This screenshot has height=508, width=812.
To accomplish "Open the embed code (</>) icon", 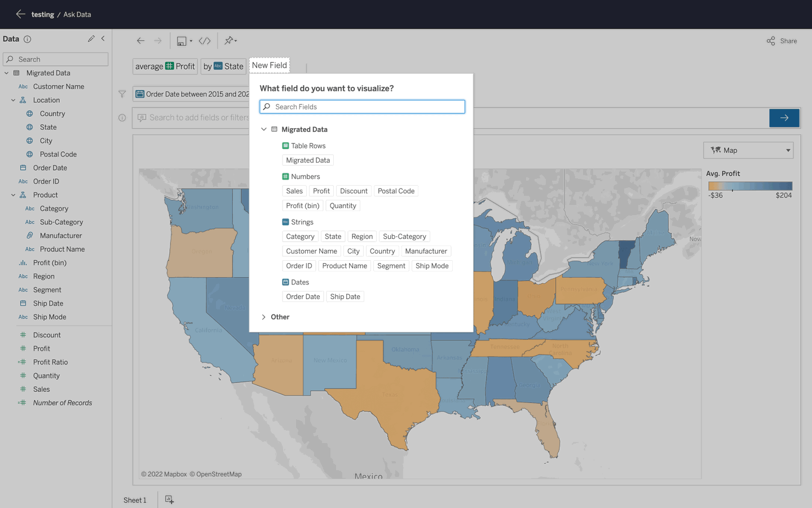I will 204,40.
